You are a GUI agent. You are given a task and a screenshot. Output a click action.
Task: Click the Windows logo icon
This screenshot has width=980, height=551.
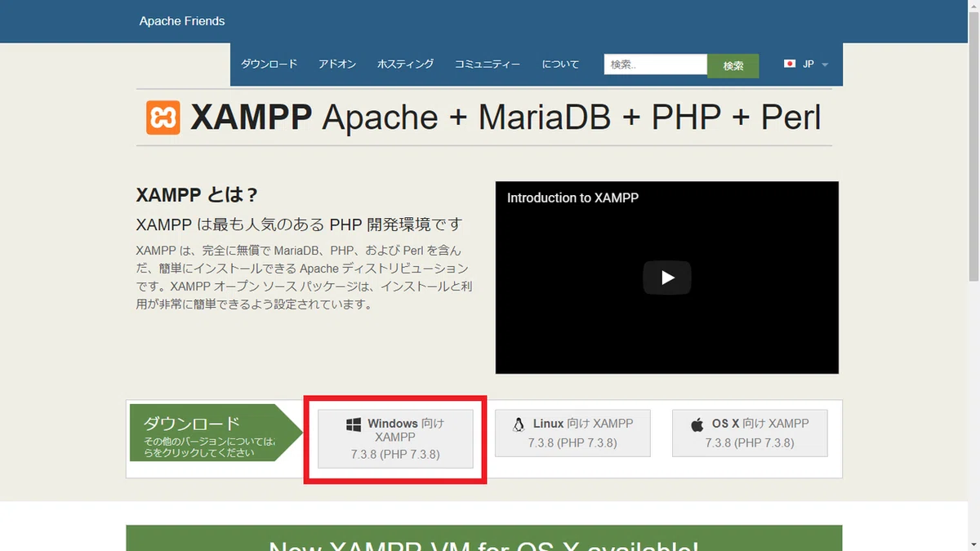(x=354, y=424)
